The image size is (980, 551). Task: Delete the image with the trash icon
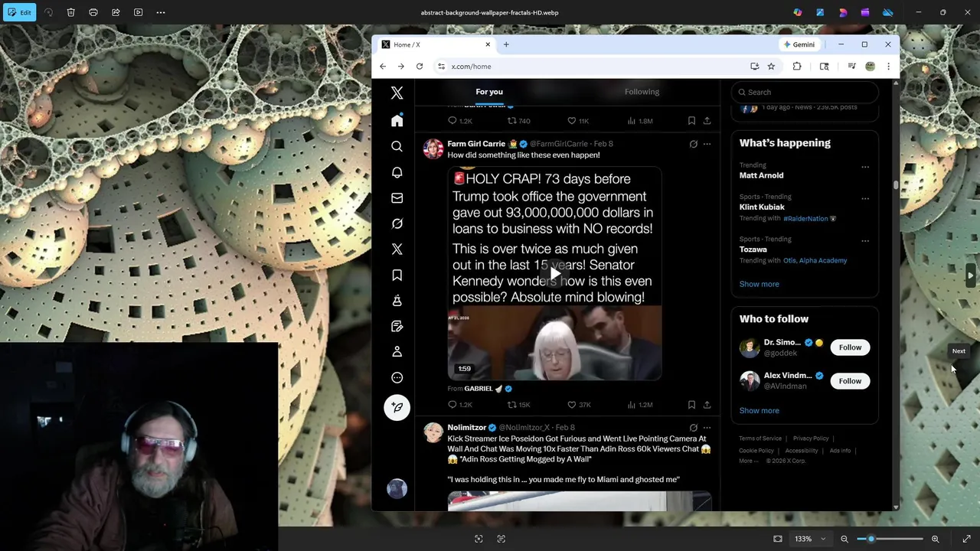pos(70,12)
